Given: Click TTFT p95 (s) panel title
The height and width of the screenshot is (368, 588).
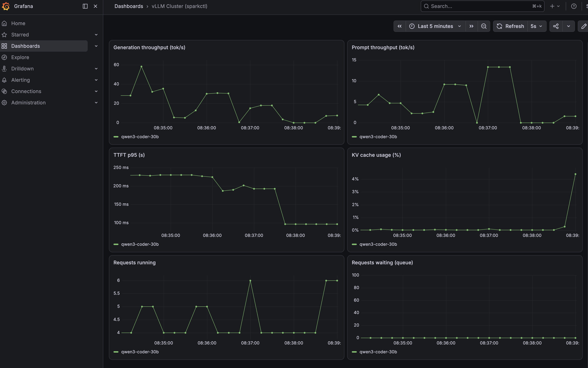Looking at the screenshot, I should click(129, 155).
